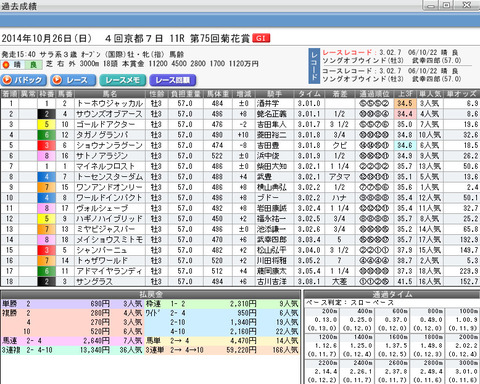Click the 第75回菊花賞 race title

pos(220,39)
